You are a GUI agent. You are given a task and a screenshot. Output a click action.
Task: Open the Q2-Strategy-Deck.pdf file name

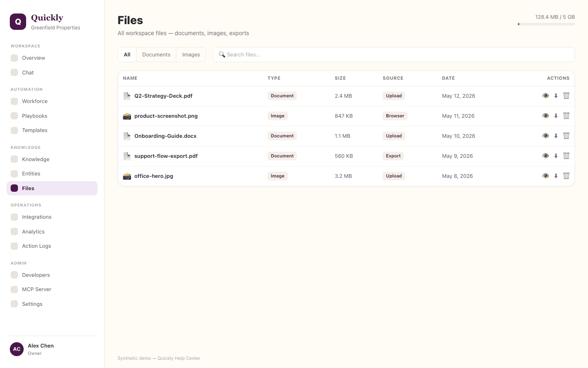coord(163,96)
